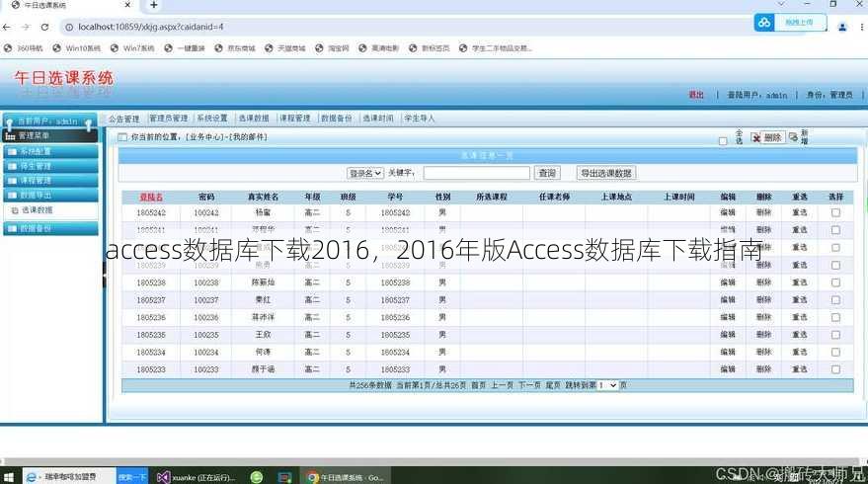Check the box for row 1805234

[835, 353]
